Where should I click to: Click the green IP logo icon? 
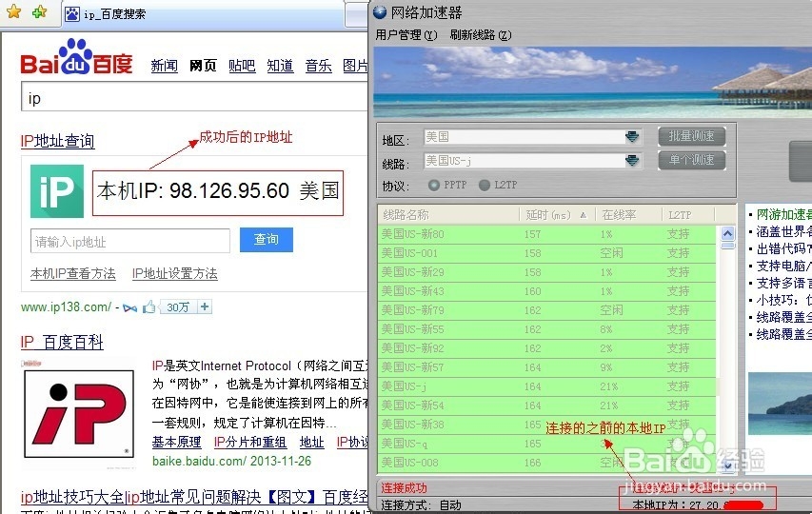(57, 191)
